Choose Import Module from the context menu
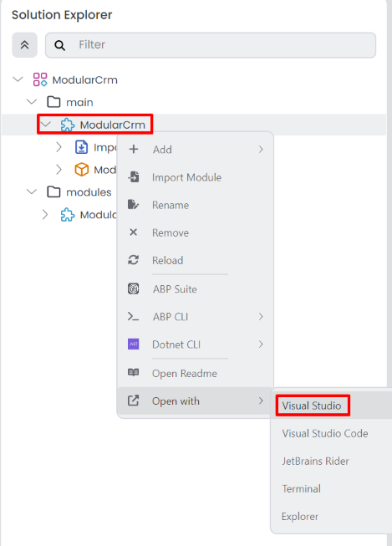 point(196,177)
